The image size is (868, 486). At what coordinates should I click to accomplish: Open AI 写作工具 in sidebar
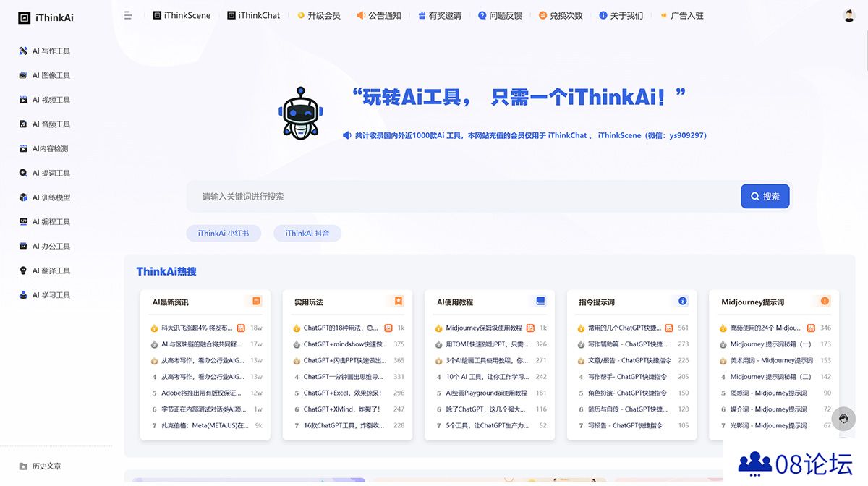[45, 51]
